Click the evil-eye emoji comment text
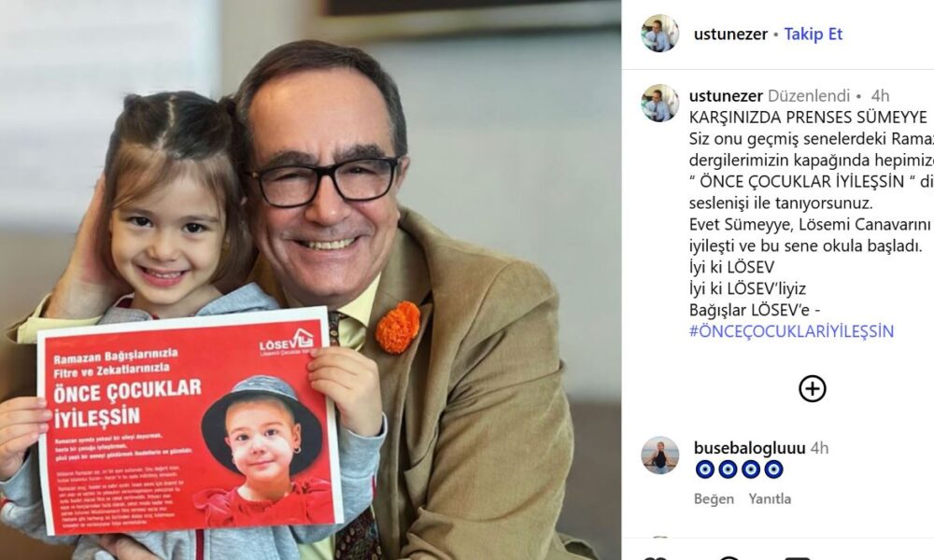934x560 pixels. (739, 469)
